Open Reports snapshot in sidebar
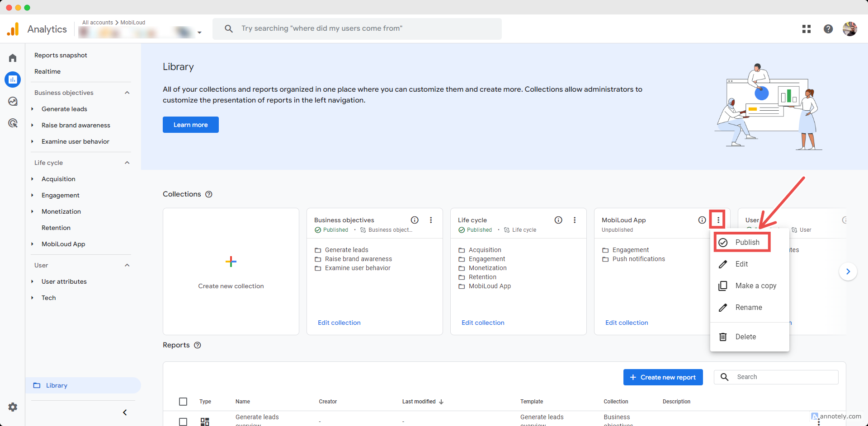868x426 pixels. 61,55
